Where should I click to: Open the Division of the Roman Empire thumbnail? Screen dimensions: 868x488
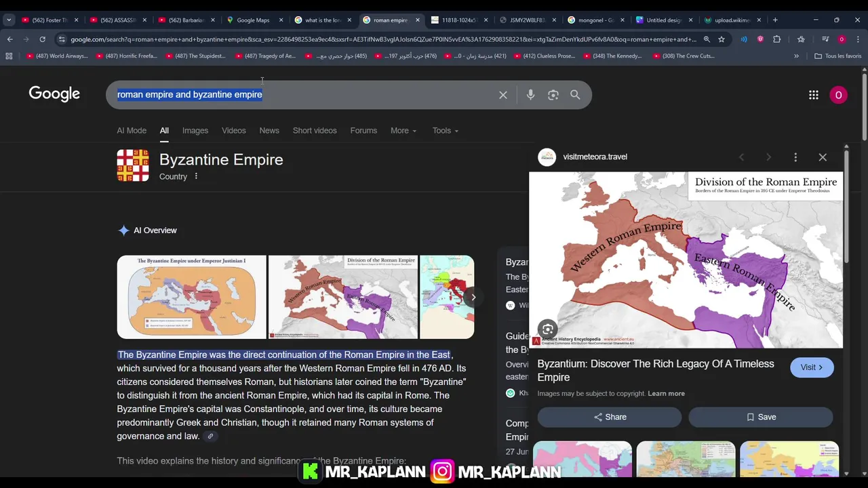pos(342,297)
